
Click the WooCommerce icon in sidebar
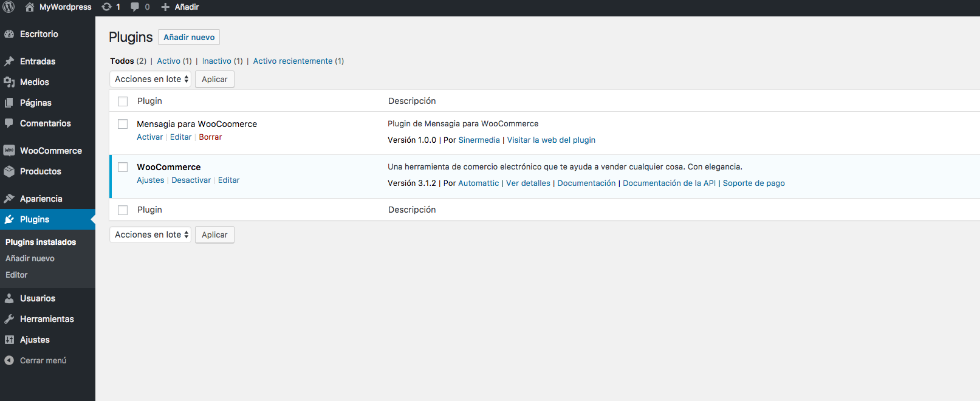(9, 151)
